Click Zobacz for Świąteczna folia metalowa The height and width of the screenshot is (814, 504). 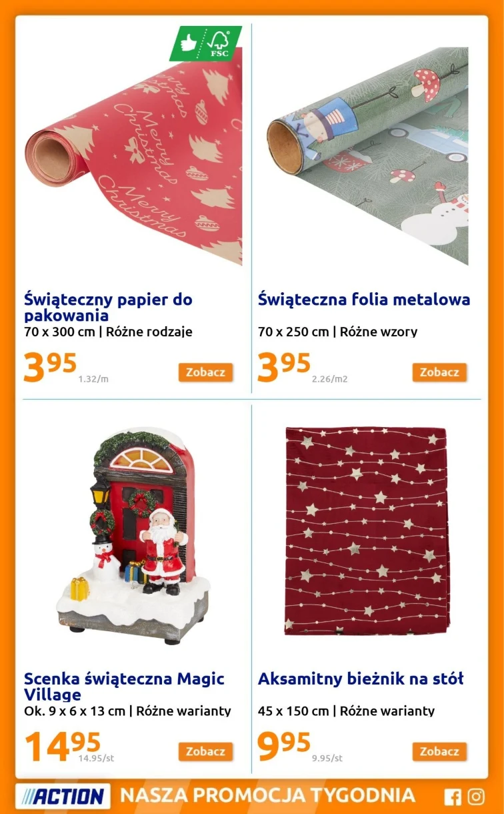click(439, 372)
